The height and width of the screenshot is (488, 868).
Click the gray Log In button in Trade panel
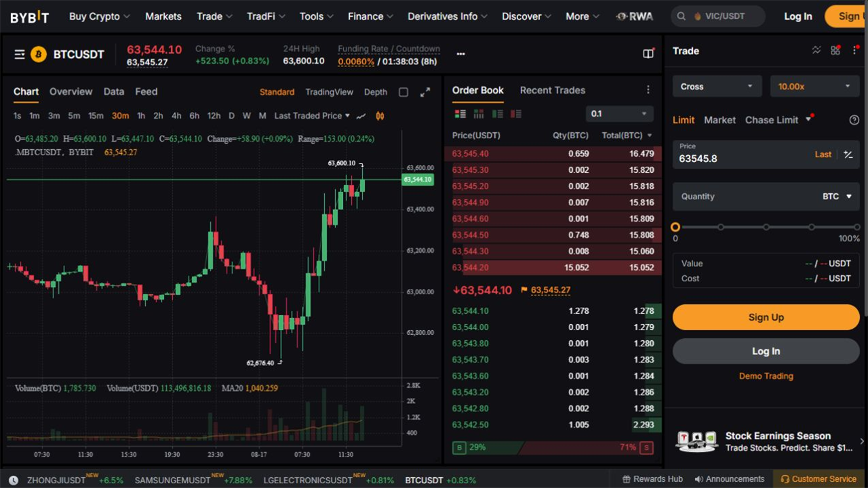tap(766, 351)
